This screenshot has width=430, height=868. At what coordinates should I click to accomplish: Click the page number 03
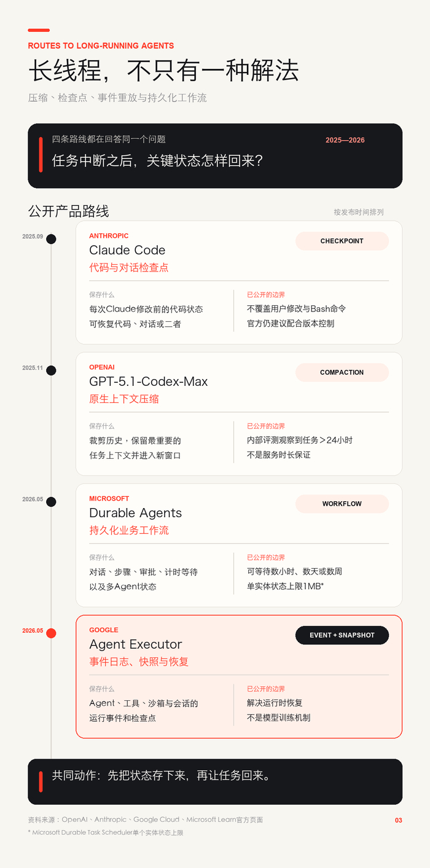tap(399, 820)
